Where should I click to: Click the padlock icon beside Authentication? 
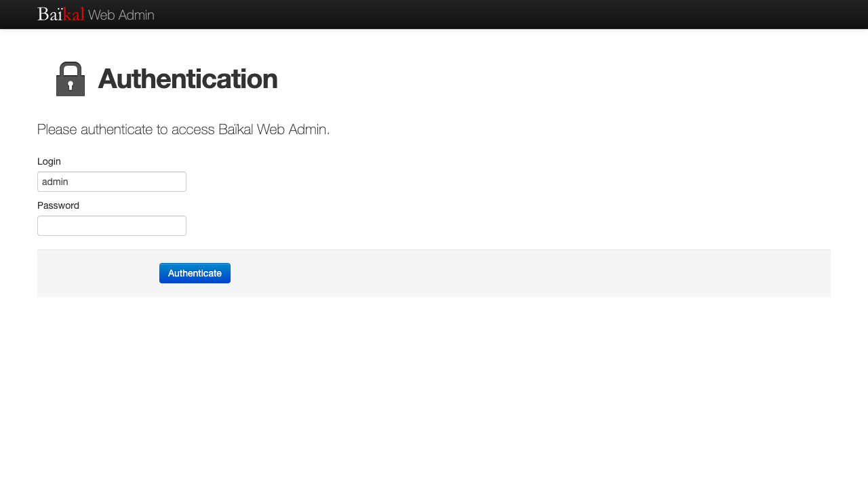[x=71, y=79]
